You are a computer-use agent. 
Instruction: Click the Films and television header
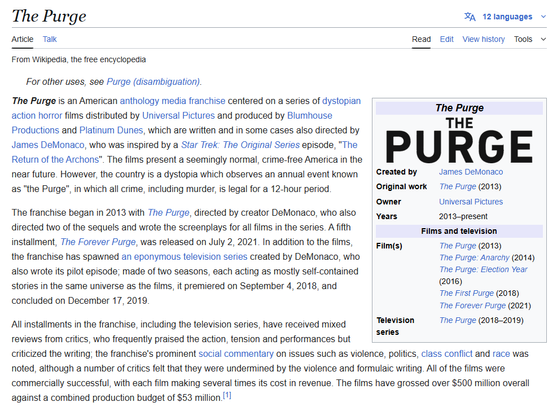click(459, 231)
